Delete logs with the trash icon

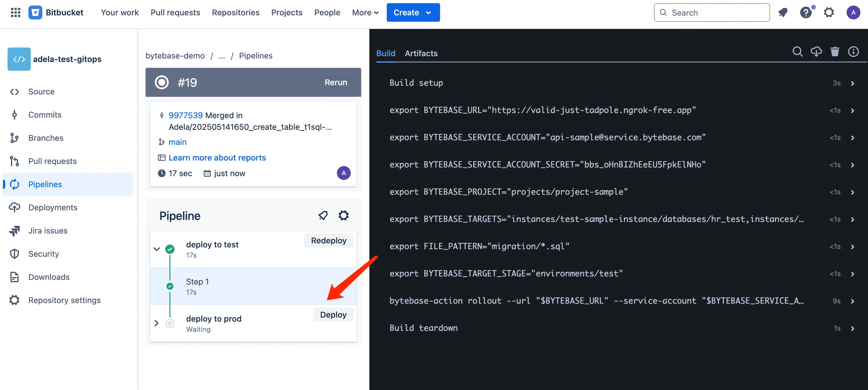tap(835, 52)
